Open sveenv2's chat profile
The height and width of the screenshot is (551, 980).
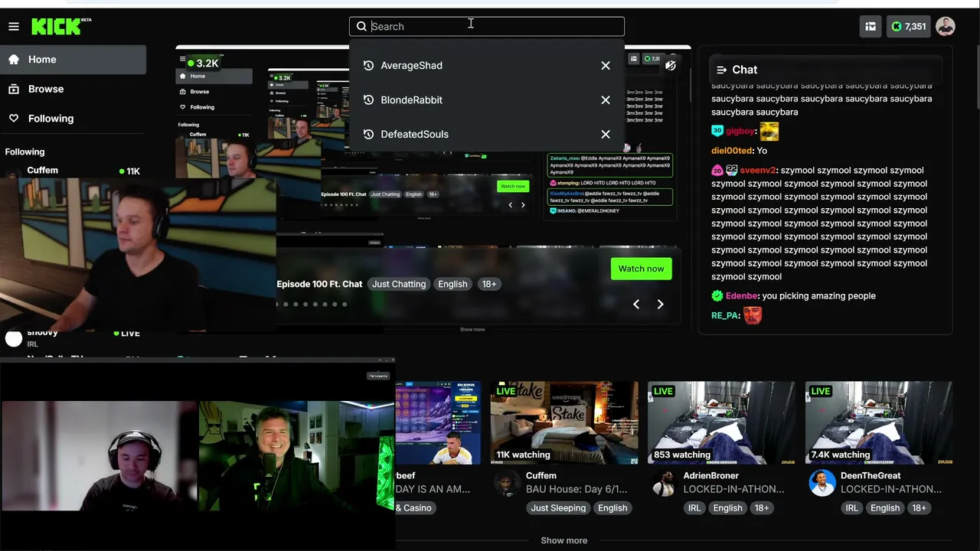pos(758,171)
